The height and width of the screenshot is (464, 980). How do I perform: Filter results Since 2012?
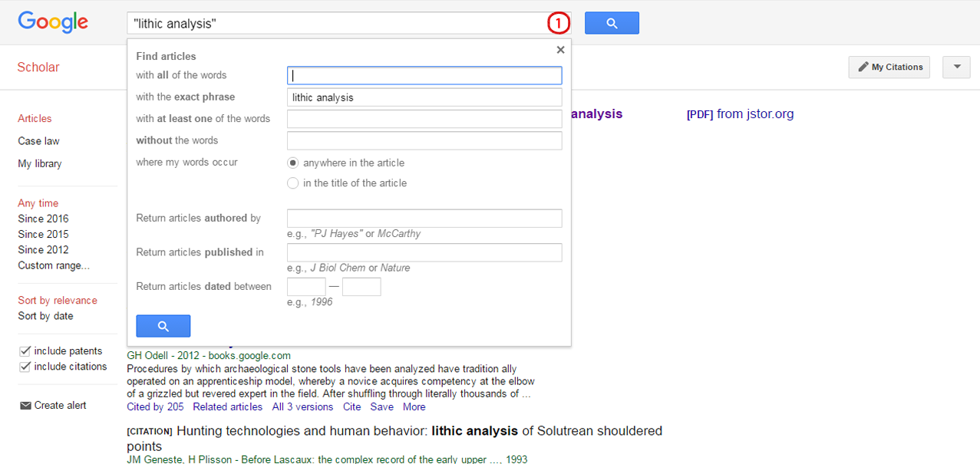point(43,250)
